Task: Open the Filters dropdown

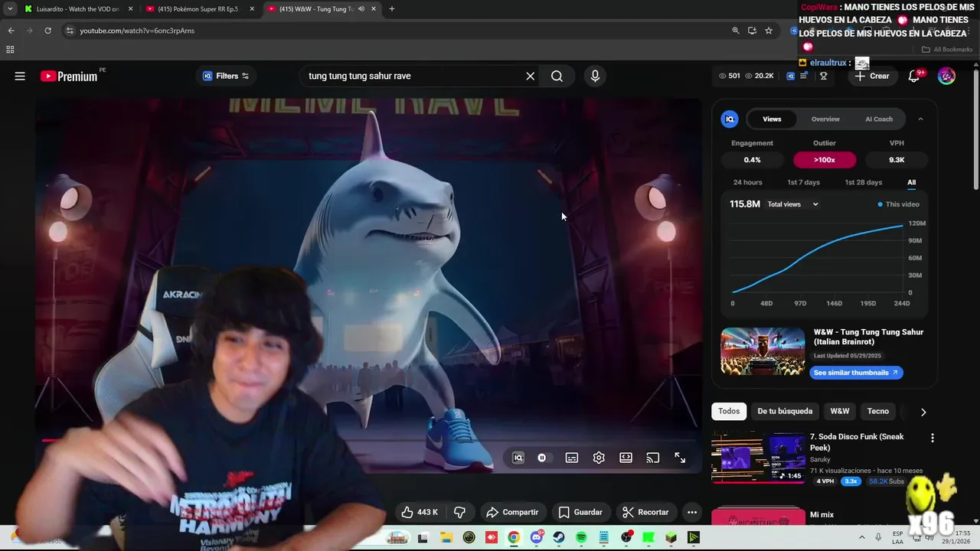Action: click(225, 76)
